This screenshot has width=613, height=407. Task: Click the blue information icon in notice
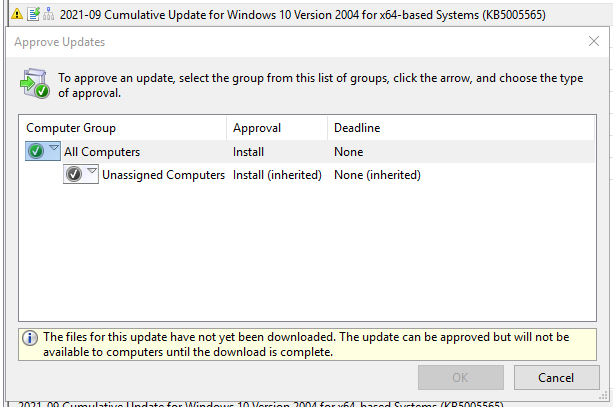[x=30, y=338]
